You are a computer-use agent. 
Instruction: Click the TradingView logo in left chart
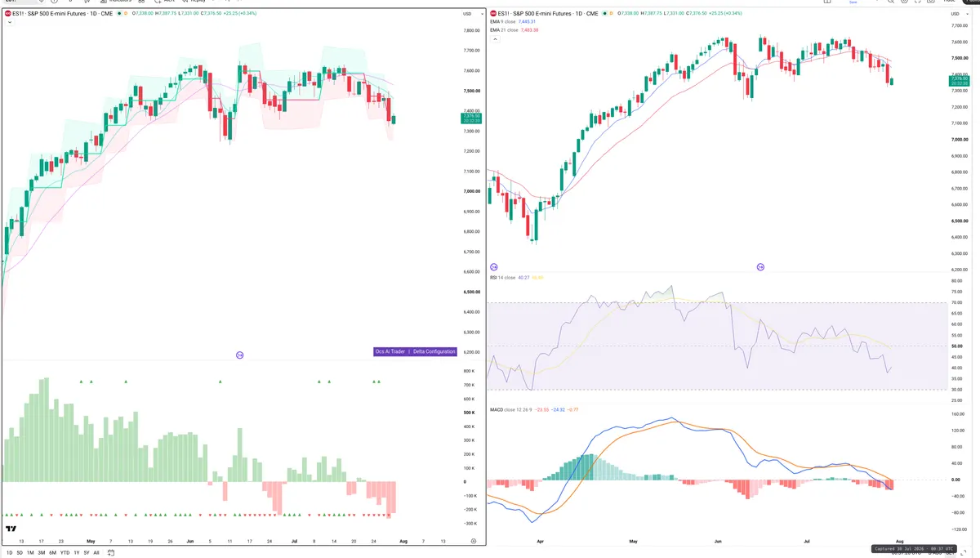(x=11, y=529)
